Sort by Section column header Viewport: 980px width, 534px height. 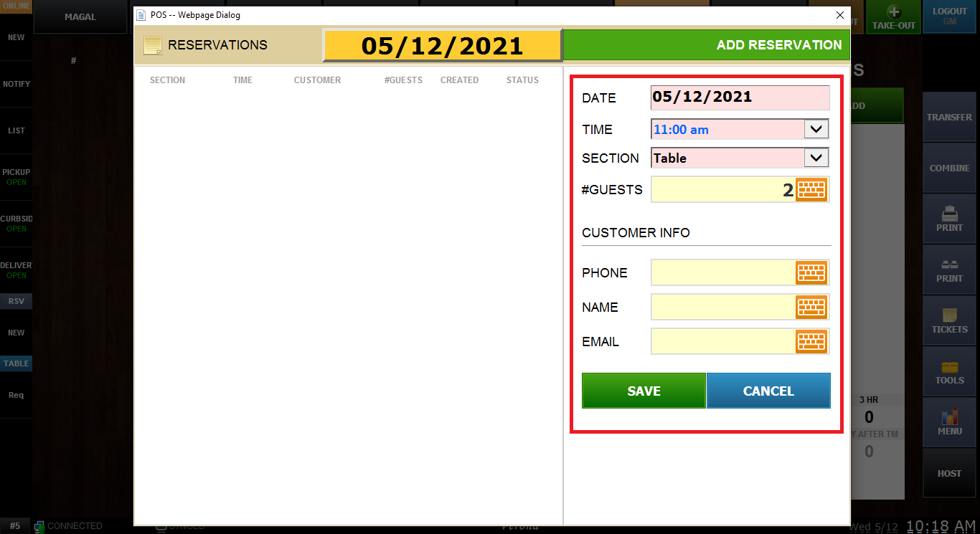pyautogui.click(x=167, y=80)
